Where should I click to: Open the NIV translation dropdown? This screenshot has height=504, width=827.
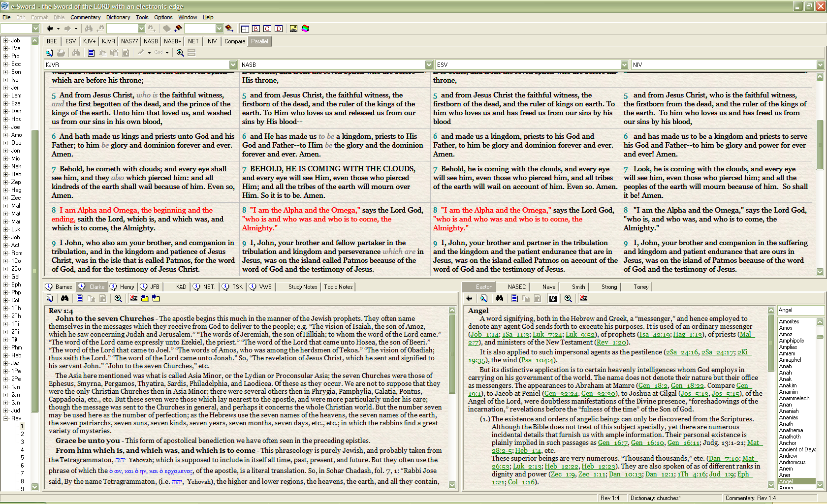[x=820, y=64]
